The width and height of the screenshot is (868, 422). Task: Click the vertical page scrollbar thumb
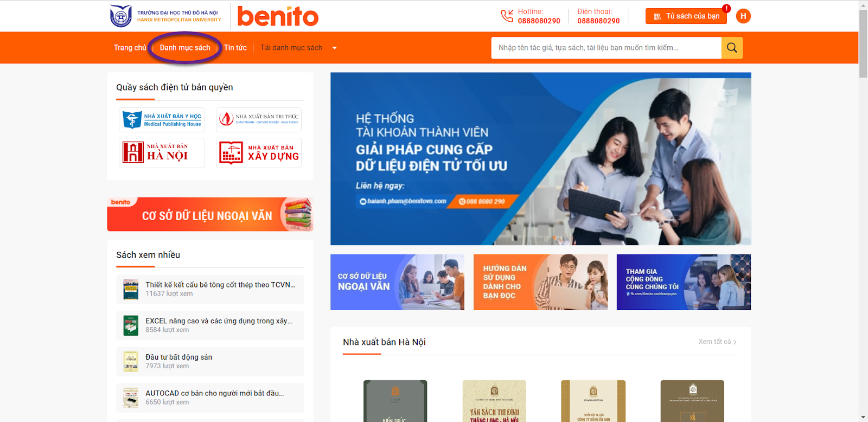(863, 43)
